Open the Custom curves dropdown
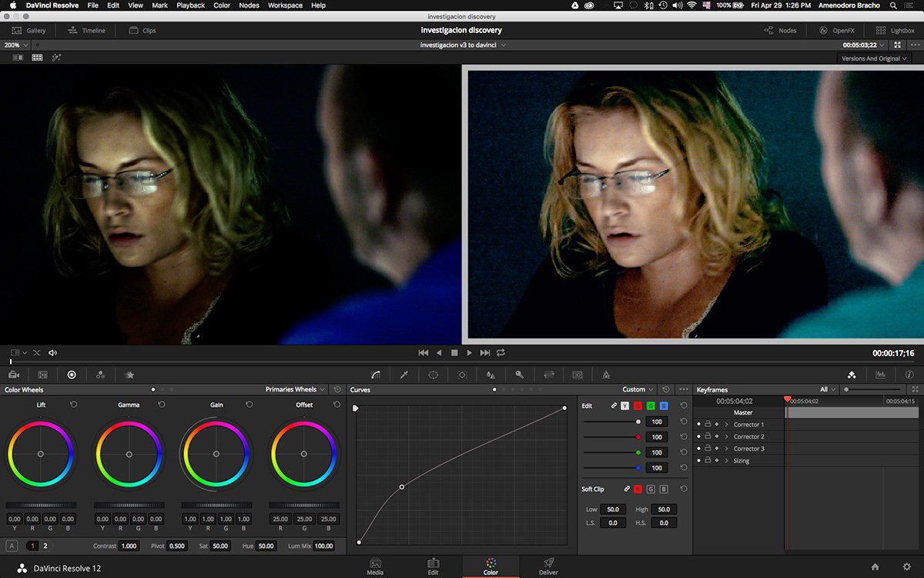This screenshot has width=924, height=578. (x=638, y=390)
